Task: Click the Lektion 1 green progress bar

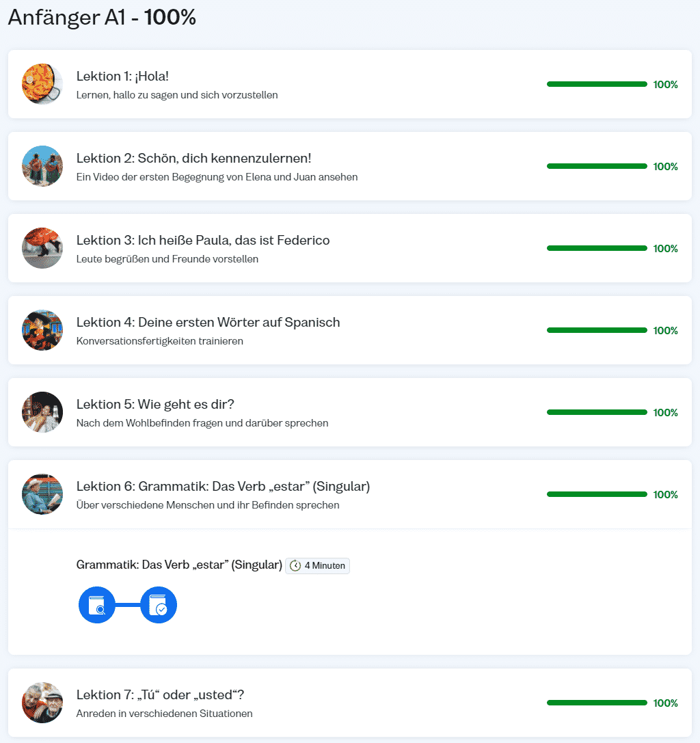Action: 597,84
